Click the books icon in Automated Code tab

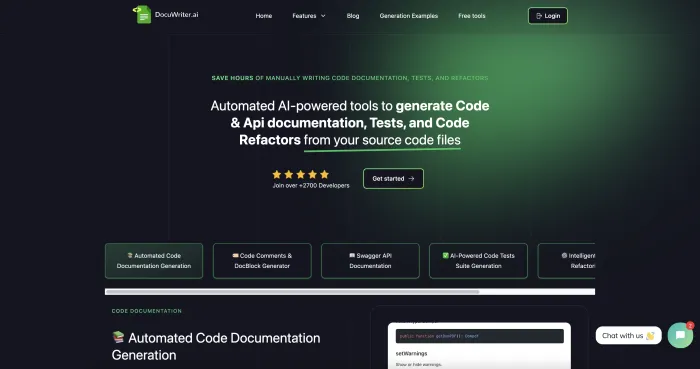point(130,256)
